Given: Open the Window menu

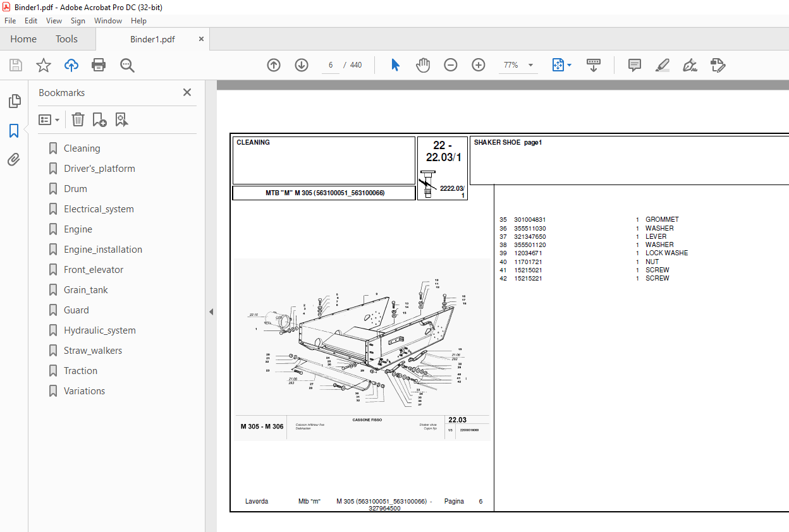Looking at the screenshot, I should [108, 21].
